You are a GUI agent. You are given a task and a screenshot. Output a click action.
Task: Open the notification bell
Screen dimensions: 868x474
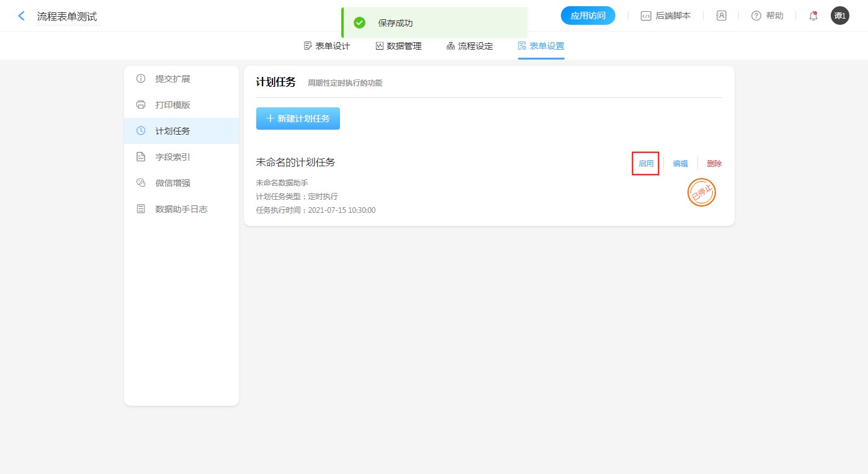tap(813, 16)
